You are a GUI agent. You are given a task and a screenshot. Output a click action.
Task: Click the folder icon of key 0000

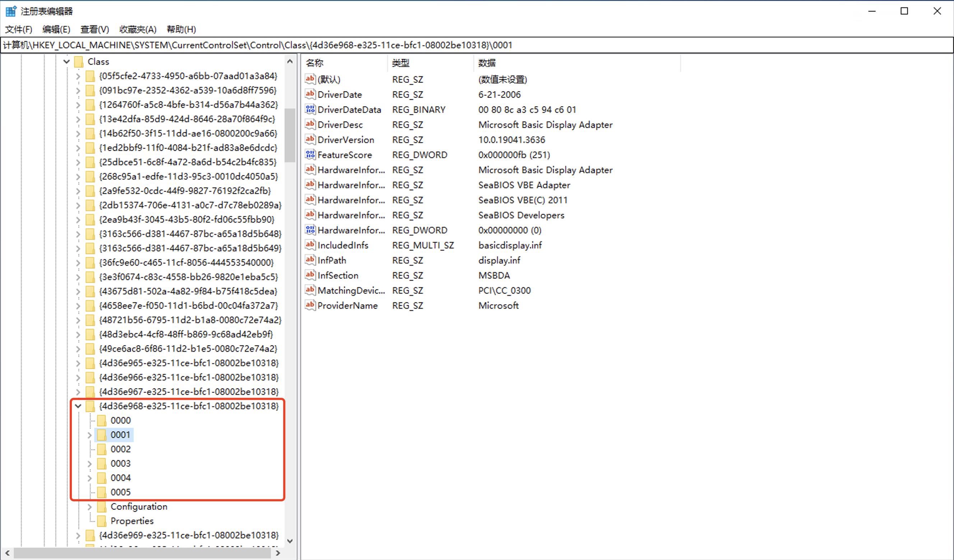click(101, 420)
